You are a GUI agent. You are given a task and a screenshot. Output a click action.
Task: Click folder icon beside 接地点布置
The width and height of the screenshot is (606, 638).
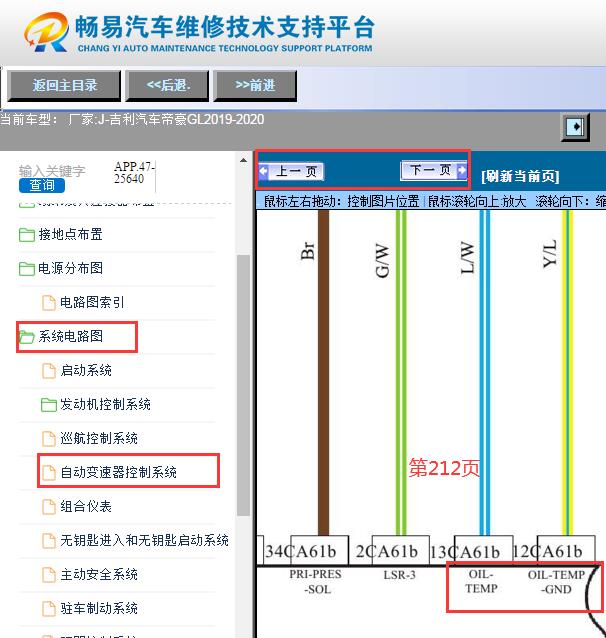[27, 235]
